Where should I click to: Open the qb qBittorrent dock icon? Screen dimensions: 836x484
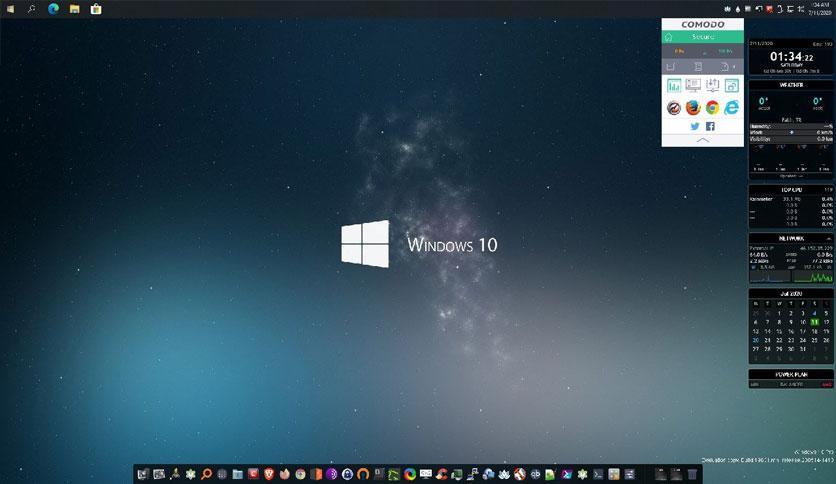point(535,474)
